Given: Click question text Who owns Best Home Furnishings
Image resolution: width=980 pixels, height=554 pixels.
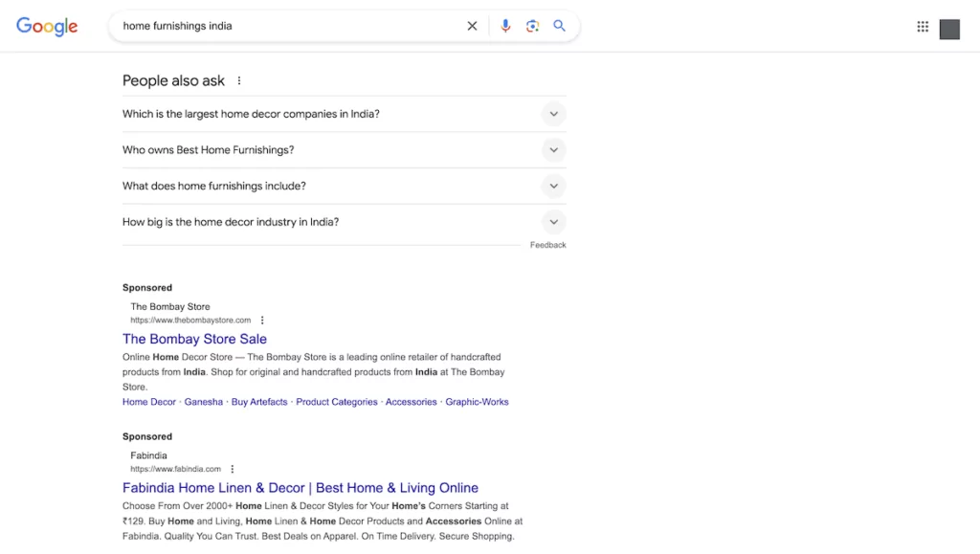Looking at the screenshot, I should point(208,150).
